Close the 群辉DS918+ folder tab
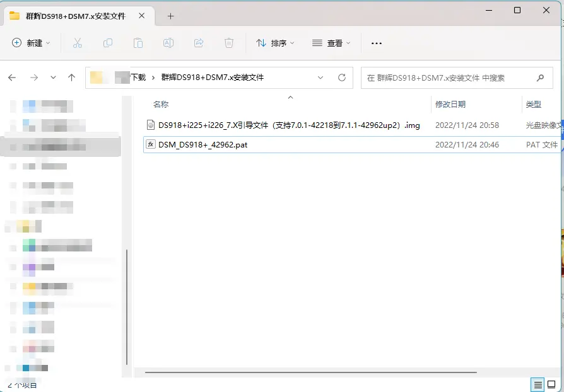The width and height of the screenshot is (564, 392). 142,16
